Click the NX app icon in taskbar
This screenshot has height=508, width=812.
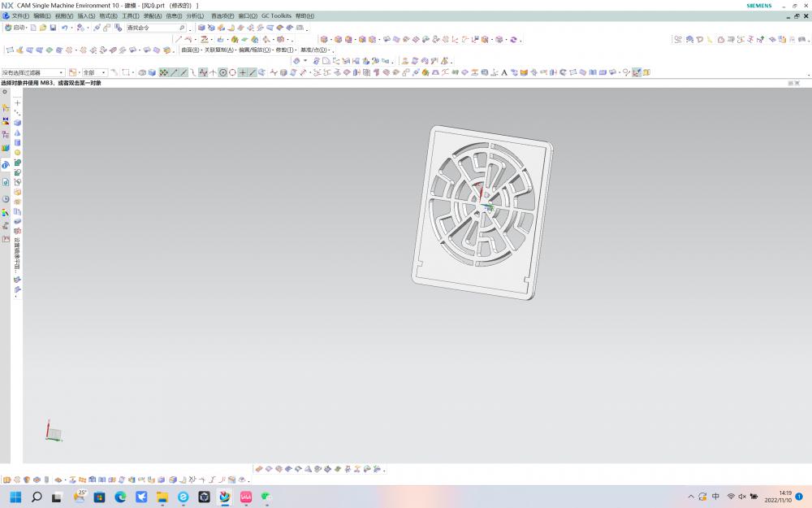[225, 497]
